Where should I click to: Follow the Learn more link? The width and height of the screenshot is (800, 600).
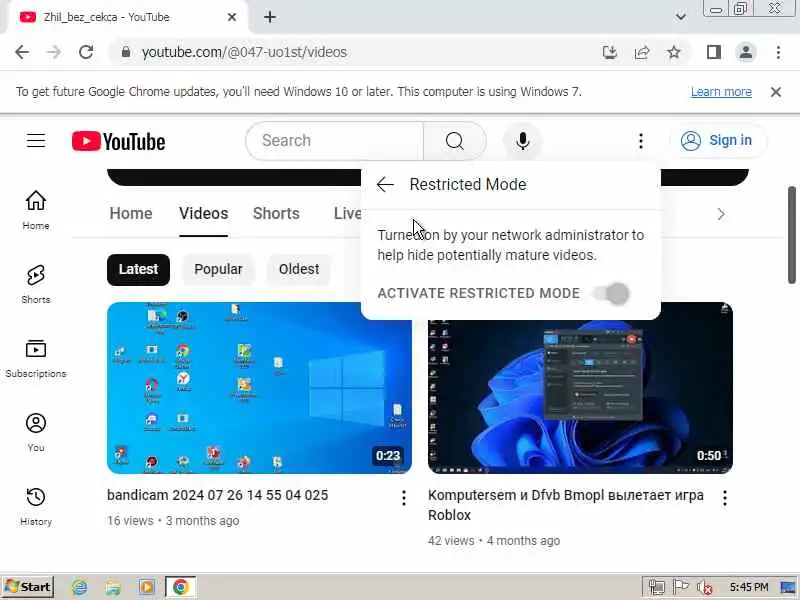point(721,92)
